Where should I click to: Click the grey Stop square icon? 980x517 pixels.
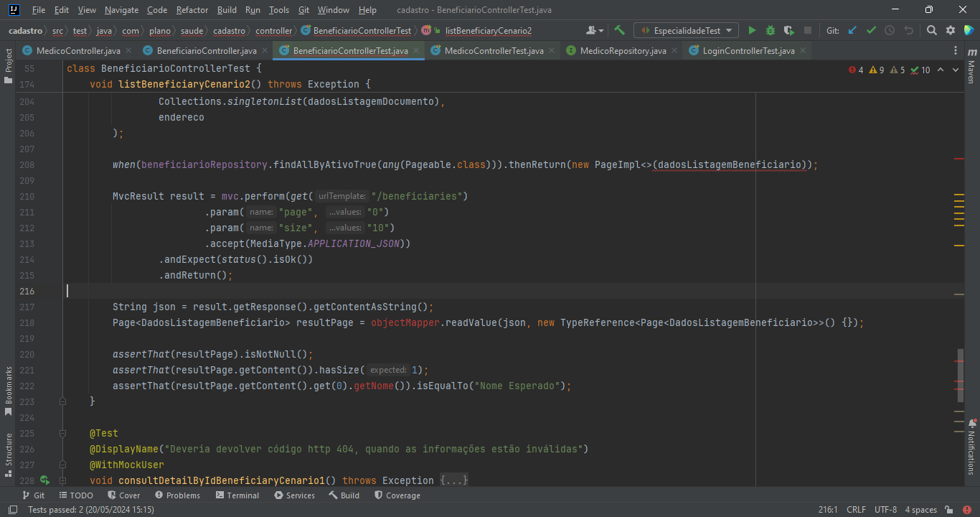808,31
